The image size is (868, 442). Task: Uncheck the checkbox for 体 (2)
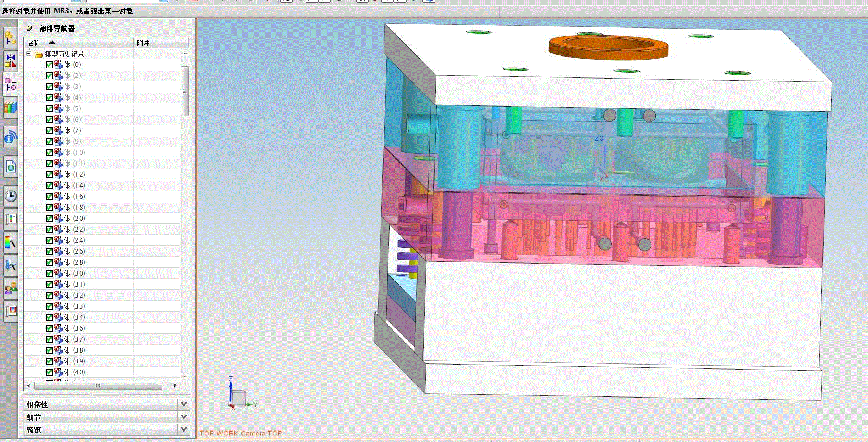(x=49, y=76)
